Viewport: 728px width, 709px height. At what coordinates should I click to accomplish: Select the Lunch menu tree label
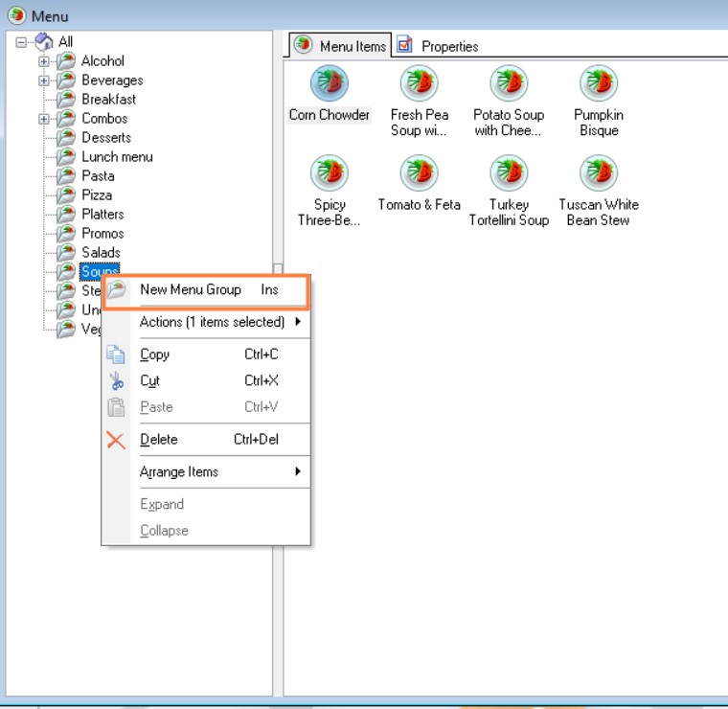point(117,157)
